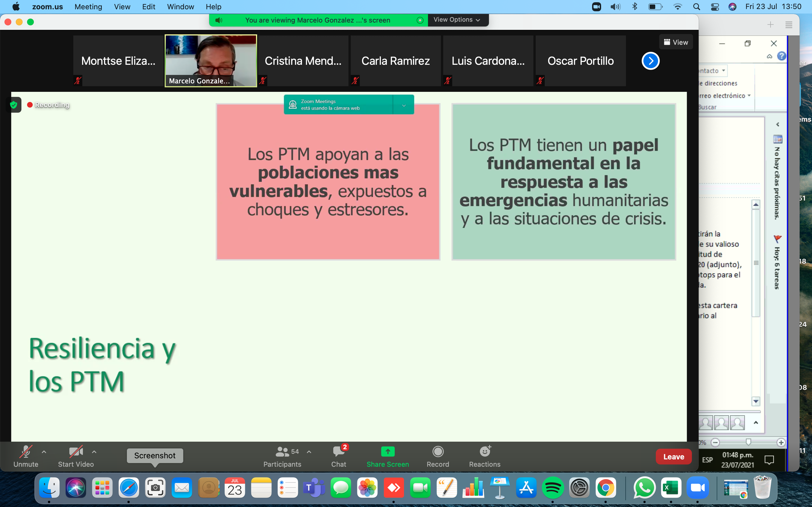Open the Window menu
812x507 pixels.
coord(180,7)
